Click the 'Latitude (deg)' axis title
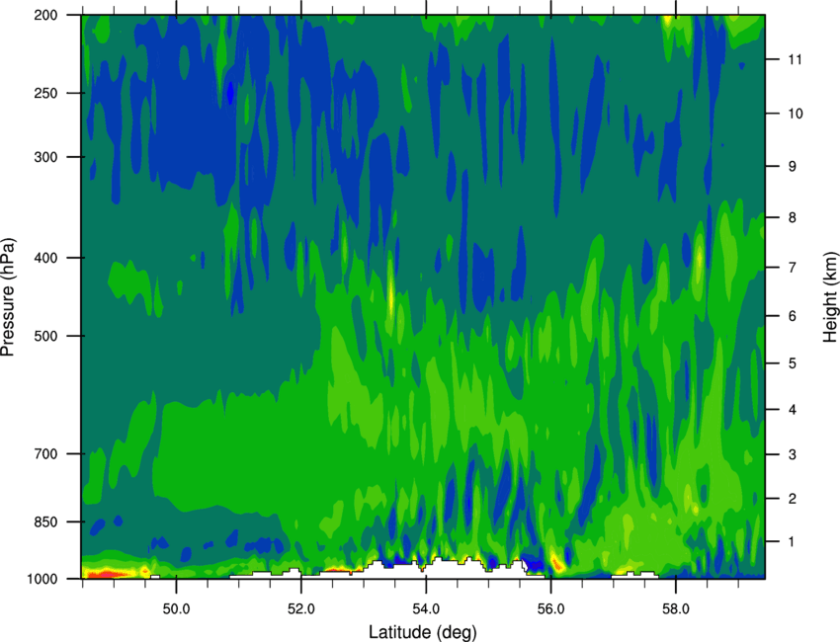Screen dimensions: 840x642 point(423,632)
